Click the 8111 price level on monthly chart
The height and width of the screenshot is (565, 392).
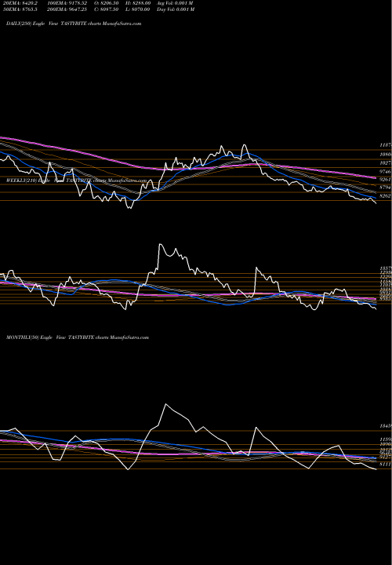pos(386,465)
